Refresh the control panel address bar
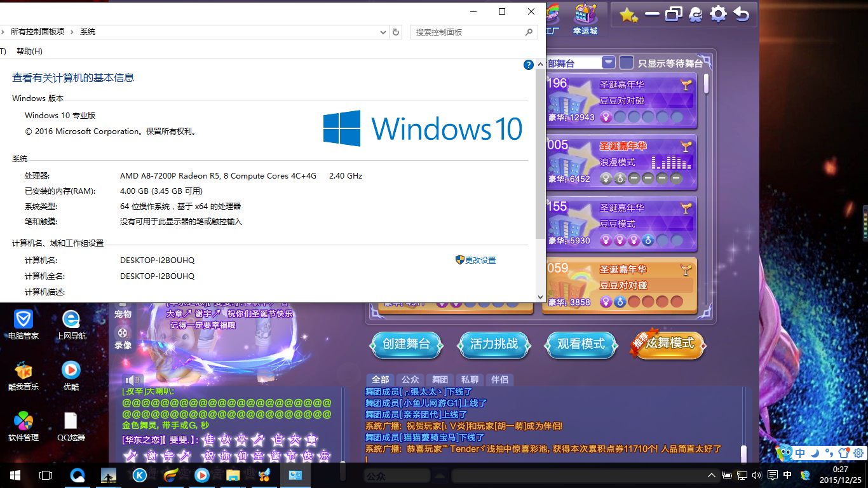The image size is (868, 488). pyautogui.click(x=396, y=32)
